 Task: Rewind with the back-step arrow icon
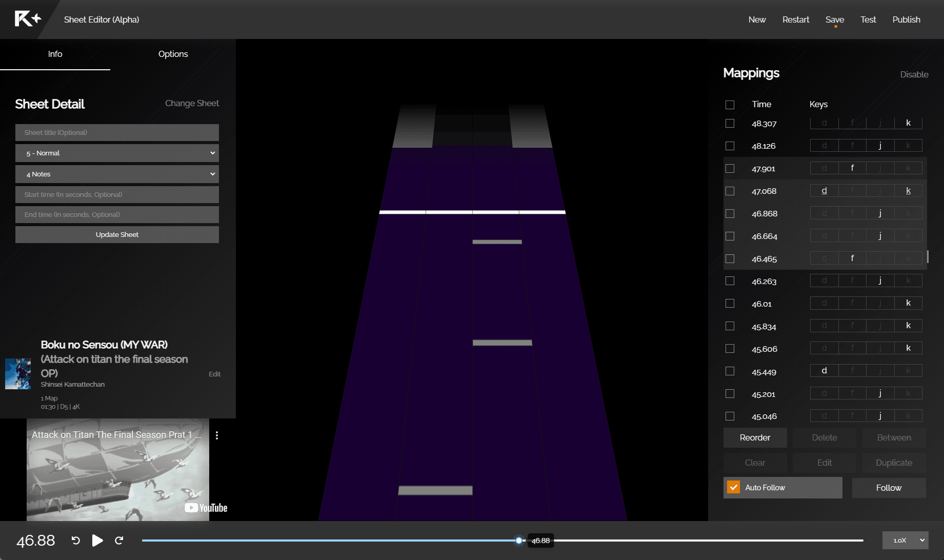pos(75,541)
